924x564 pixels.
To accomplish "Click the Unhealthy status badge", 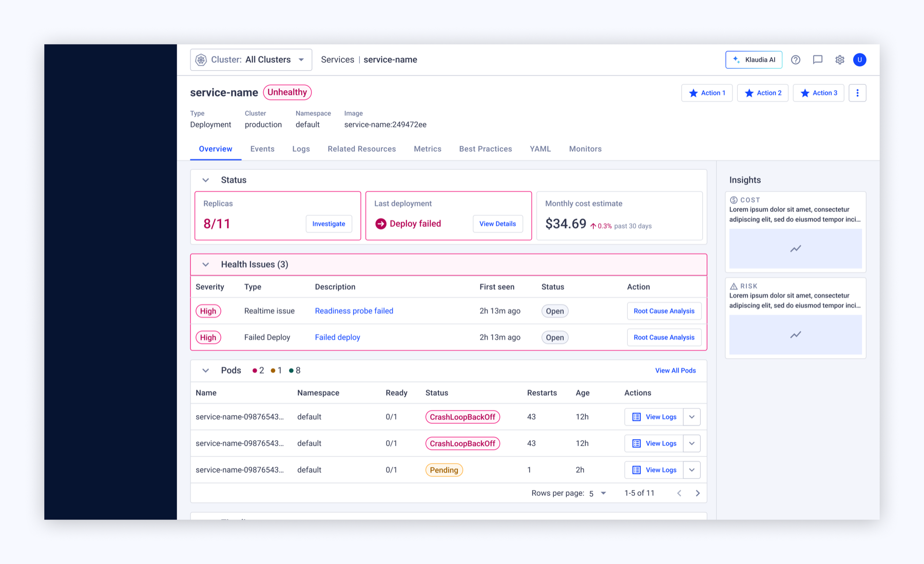I will click(287, 92).
